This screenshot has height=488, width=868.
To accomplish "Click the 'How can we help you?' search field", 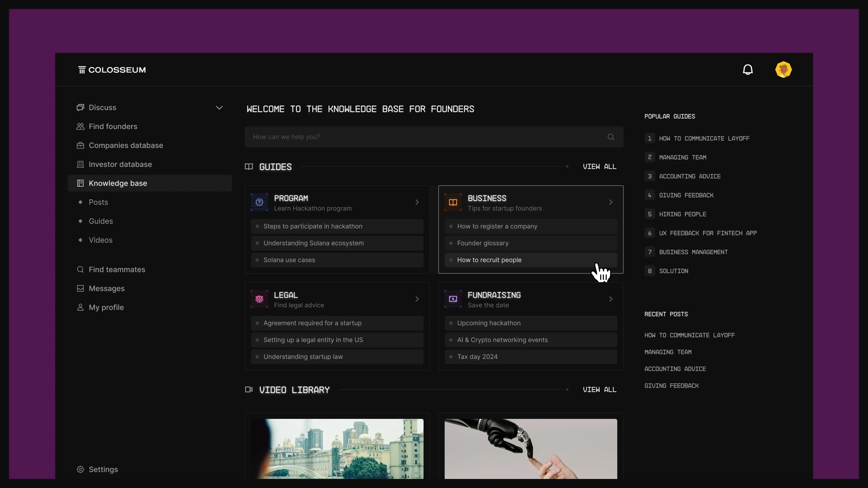I will pos(434,137).
